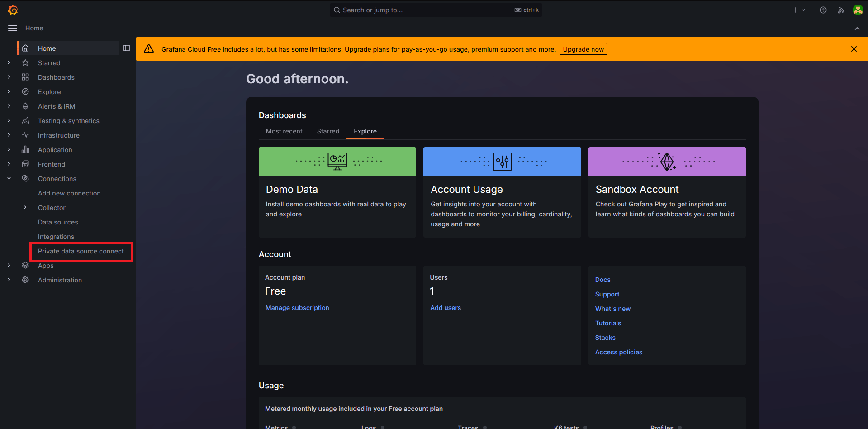
Task: Click the Apps layers icon
Action: pos(25,265)
